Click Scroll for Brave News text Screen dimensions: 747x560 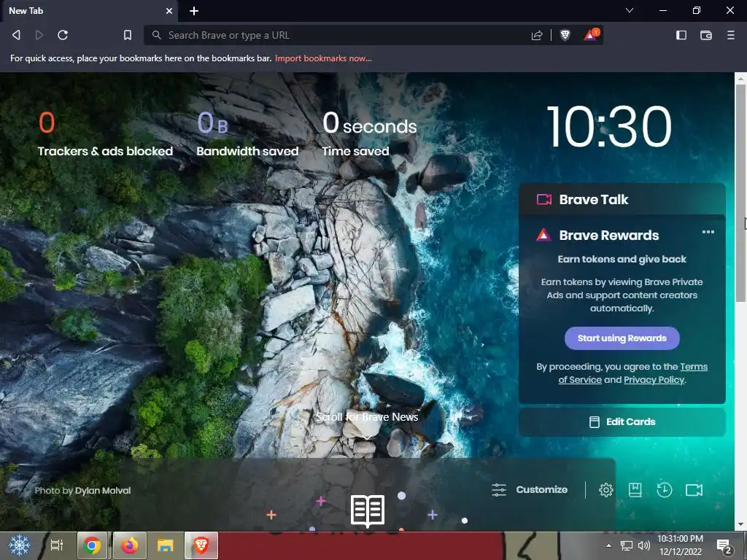click(368, 416)
